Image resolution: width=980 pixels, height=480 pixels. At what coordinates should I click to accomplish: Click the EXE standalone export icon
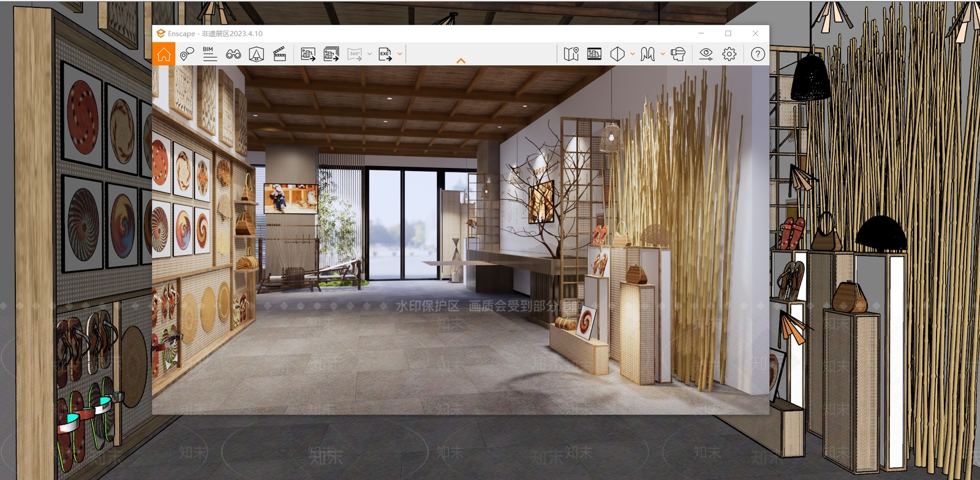point(385,54)
